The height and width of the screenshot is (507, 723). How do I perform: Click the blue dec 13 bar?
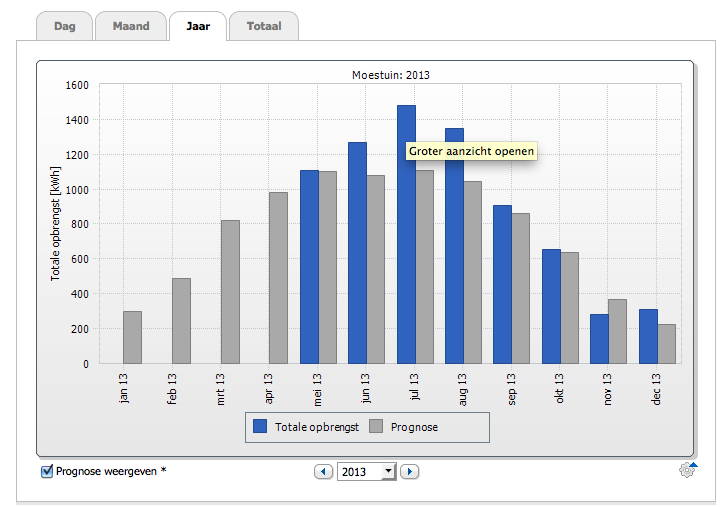[x=648, y=336]
